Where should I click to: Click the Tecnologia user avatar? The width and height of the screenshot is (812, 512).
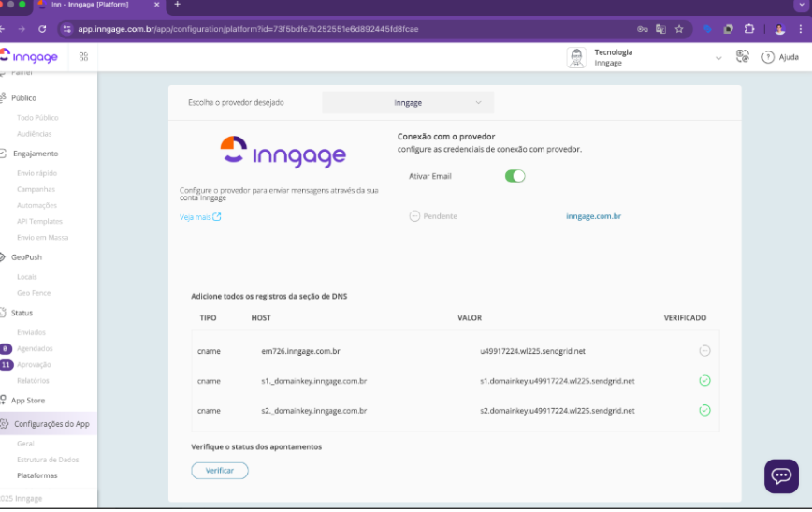click(576, 58)
